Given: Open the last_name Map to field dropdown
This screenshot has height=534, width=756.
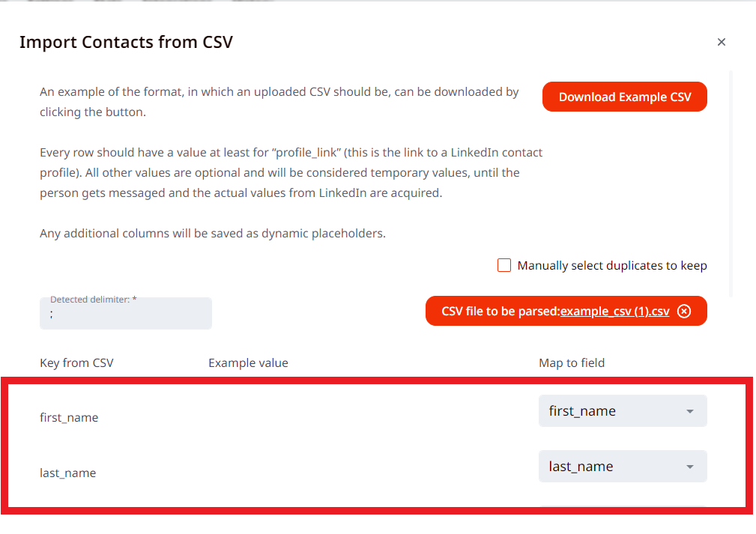Looking at the screenshot, I should coord(622,467).
